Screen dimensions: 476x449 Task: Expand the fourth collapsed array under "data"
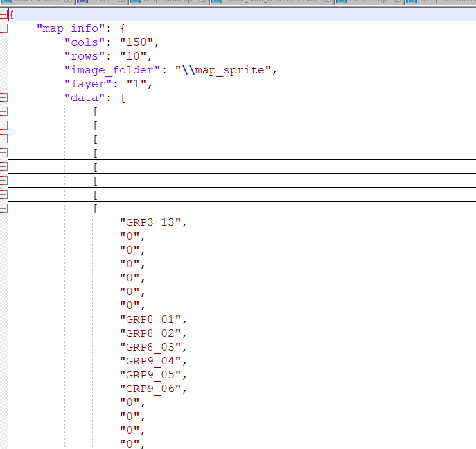point(3,153)
